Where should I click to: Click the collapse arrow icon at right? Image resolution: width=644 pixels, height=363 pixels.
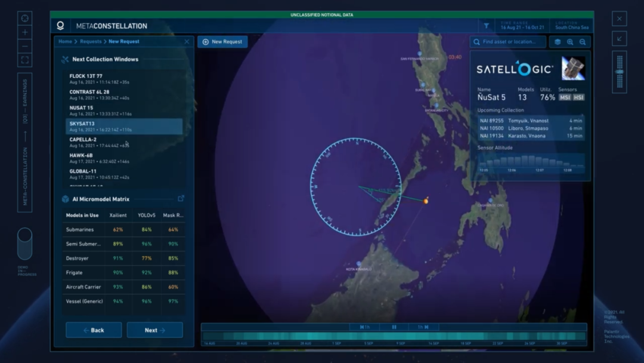click(x=620, y=38)
